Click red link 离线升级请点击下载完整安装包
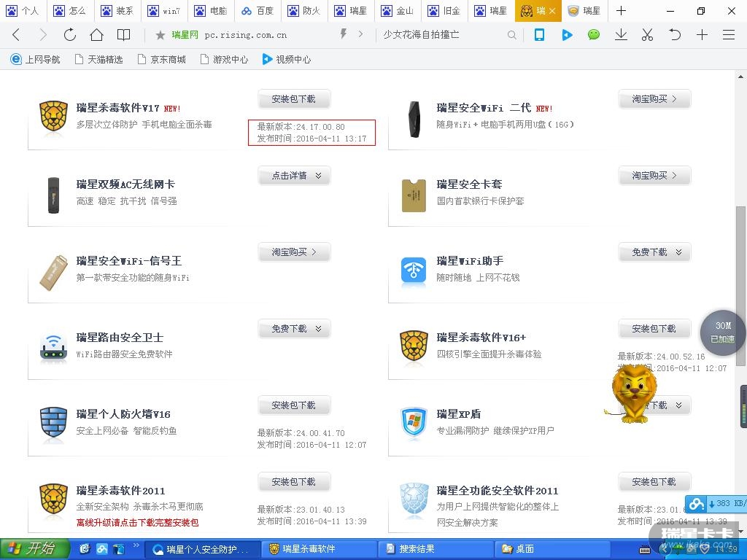Screen dimensions: 747x560 pos(137,523)
